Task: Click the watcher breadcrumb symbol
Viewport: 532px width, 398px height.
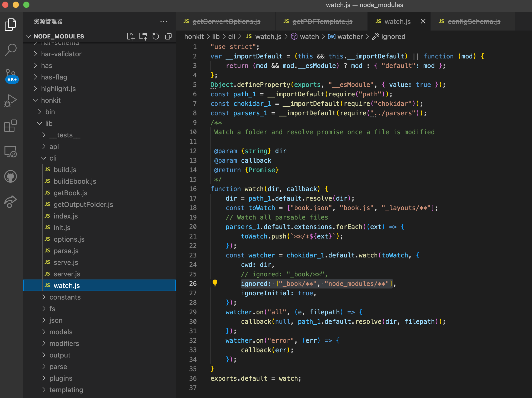Action: pos(345,37)
